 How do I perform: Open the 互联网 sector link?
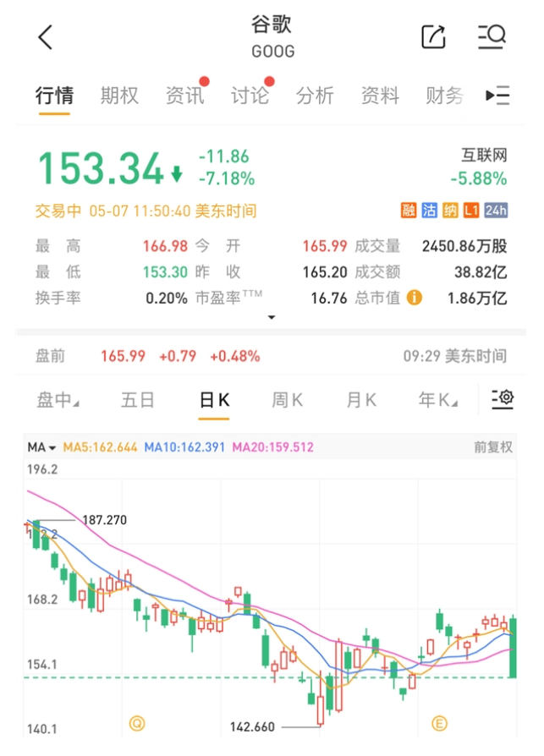pos(484,156)
